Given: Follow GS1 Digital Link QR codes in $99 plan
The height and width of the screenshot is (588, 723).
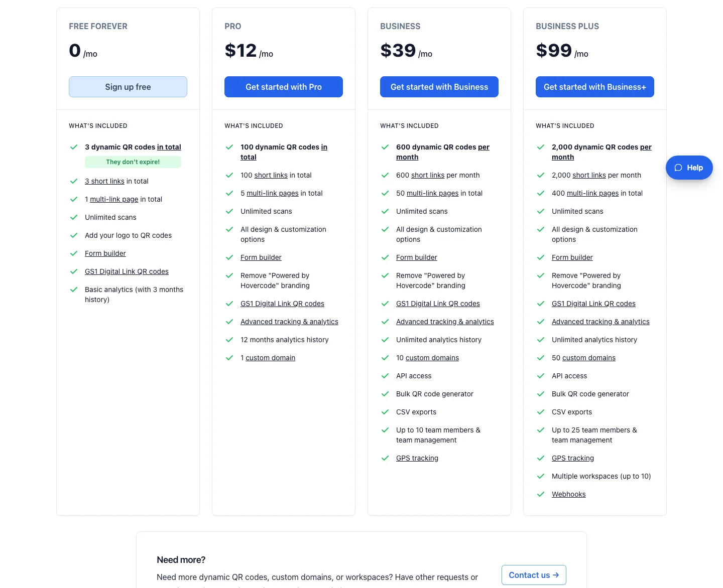Looking at the screenshot, I should (593, 304).
